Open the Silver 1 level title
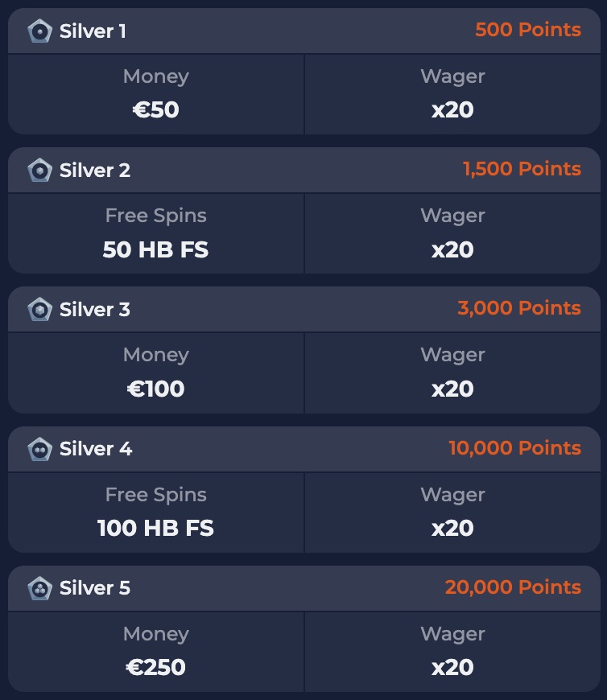 pos(93,31)
